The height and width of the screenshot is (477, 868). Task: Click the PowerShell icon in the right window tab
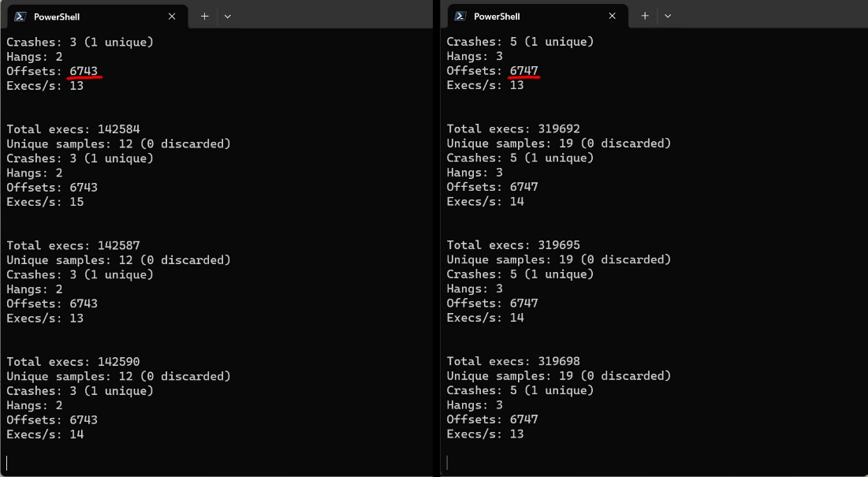(460, 17)
